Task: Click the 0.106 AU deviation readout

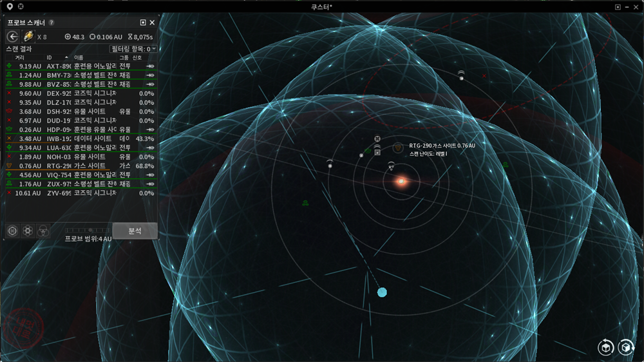Action: [106, 37]
